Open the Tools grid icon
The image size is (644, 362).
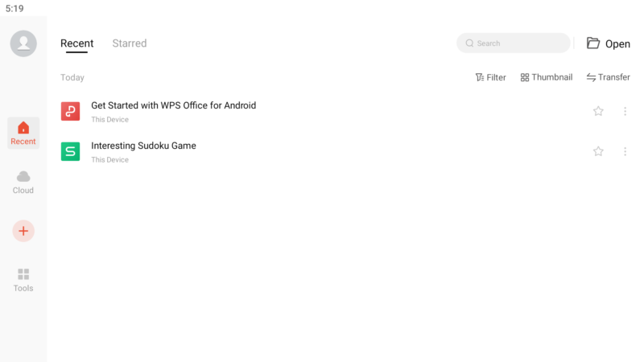coord(23,274)
